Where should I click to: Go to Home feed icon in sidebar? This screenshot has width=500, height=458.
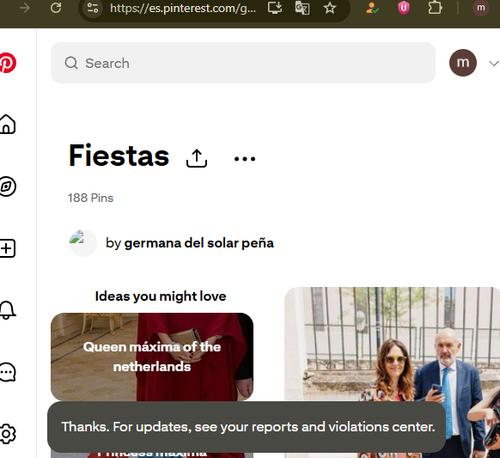coord(7,124)
